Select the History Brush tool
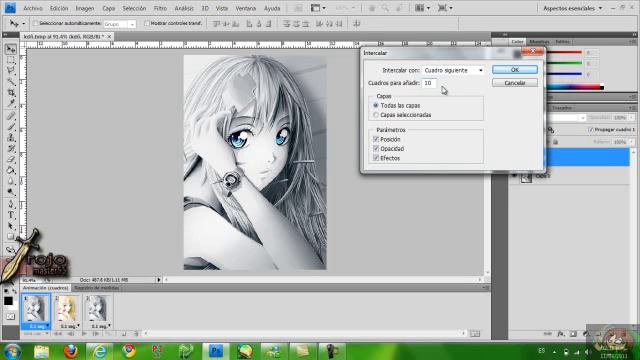Screen dimensions: 640x360 pos(11,149)
